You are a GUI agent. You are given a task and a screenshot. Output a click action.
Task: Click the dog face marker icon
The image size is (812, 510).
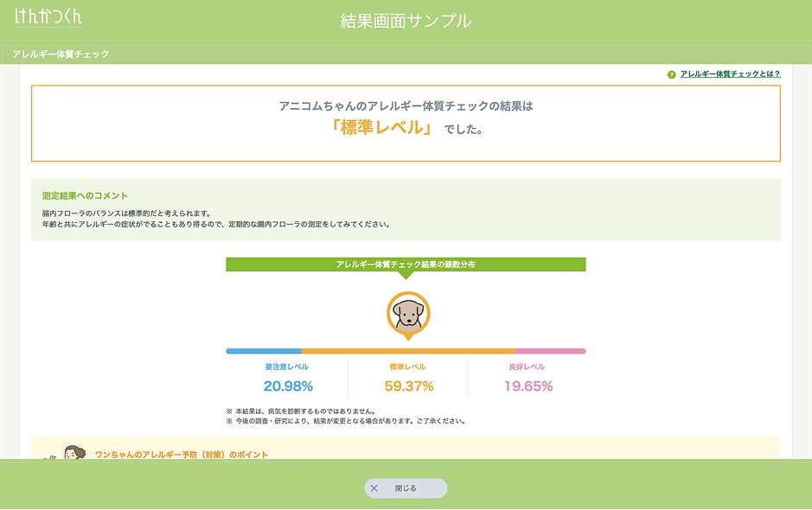tap(408, 313)
